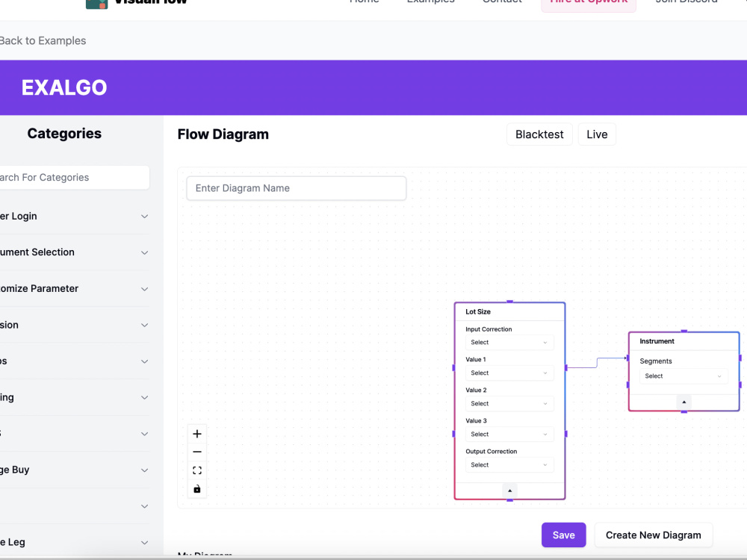Screen dimensions: 747x560
Task: Click the Save button
Action: (x=563, y=535)
